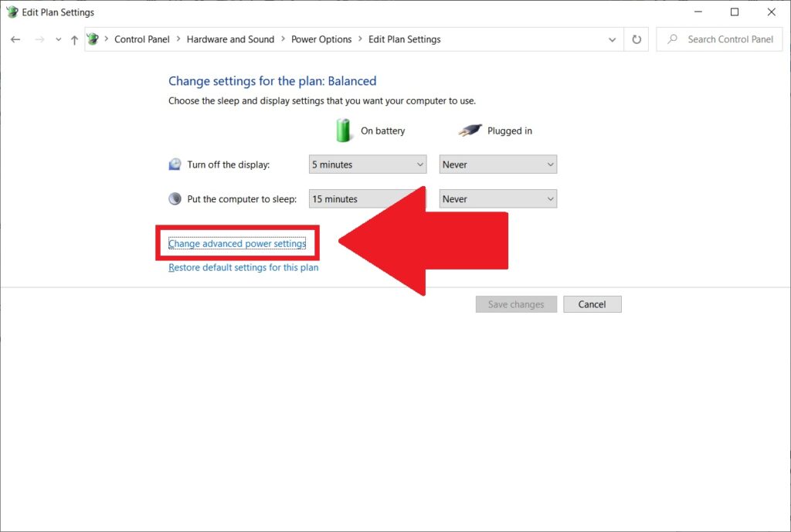Image resolution: width=791 pixels, height=532 pixels.
Task: Click the Back navigation arrow
Action: (15, 39)
